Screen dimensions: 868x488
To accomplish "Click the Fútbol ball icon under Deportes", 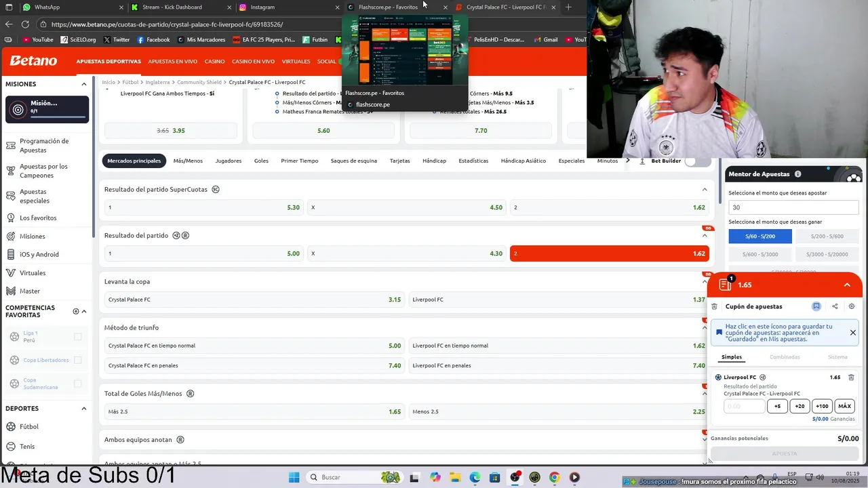I will (x=11, y=426).
